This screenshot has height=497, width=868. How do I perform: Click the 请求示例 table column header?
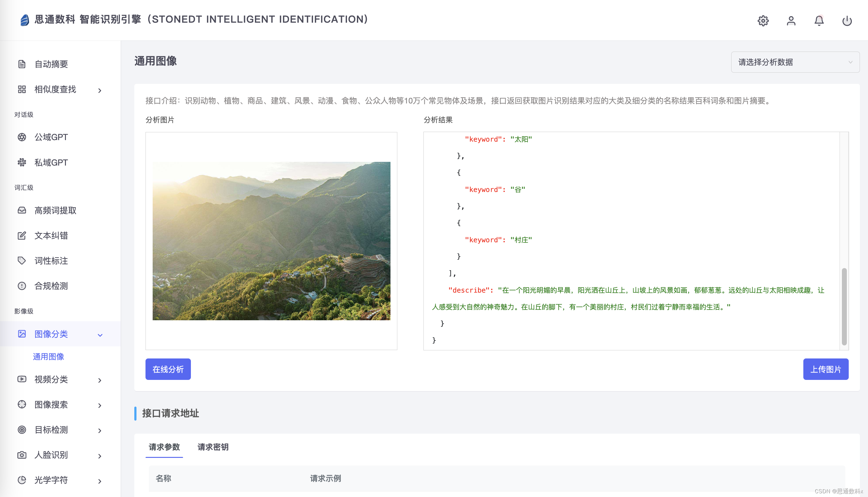point(325,478)
